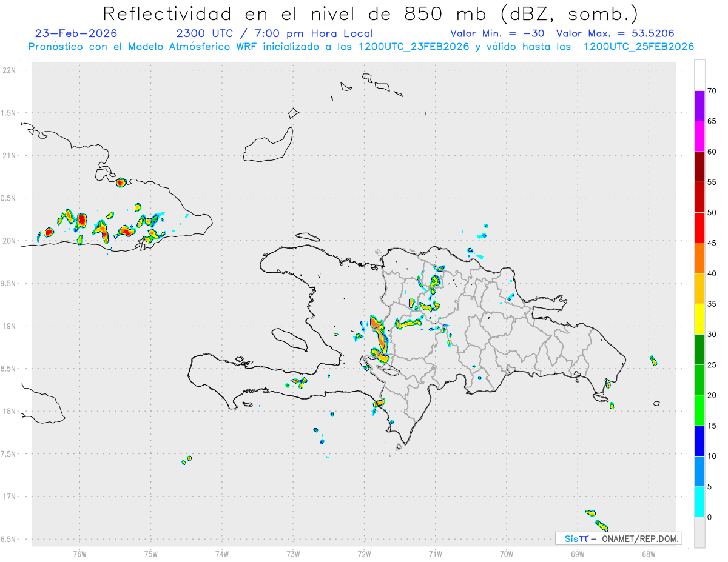This screenshot has width=728, height=562.
Task: Select the '20N' latitude axis label
Action: coord(10,241)
